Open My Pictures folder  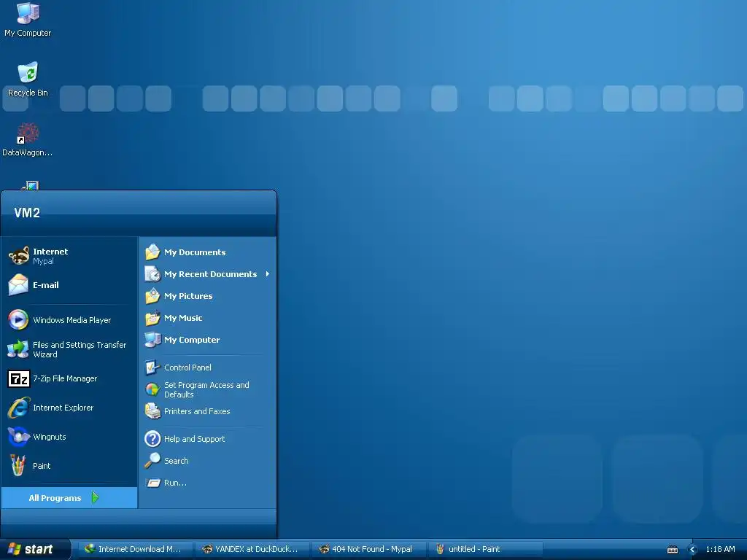[x=207, y=296]
